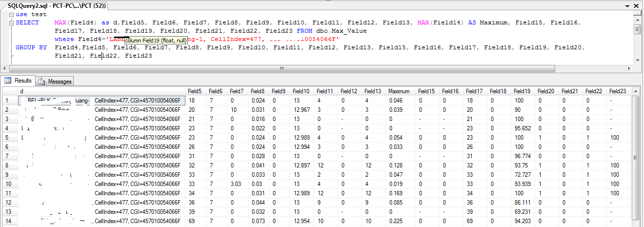Screen dimensions: 644x227
Task: Collapse the SELECT statement outline block
Action: click(x=11, y=22)
